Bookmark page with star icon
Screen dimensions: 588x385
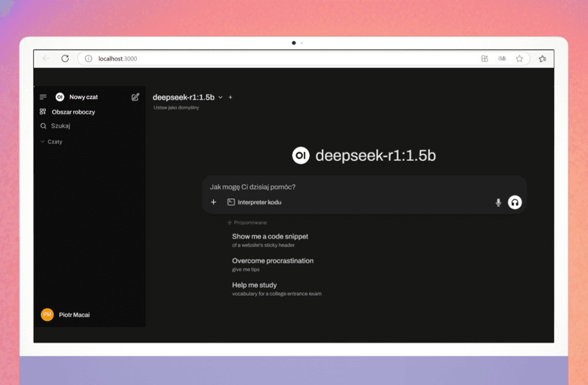(x=519, y=59)
